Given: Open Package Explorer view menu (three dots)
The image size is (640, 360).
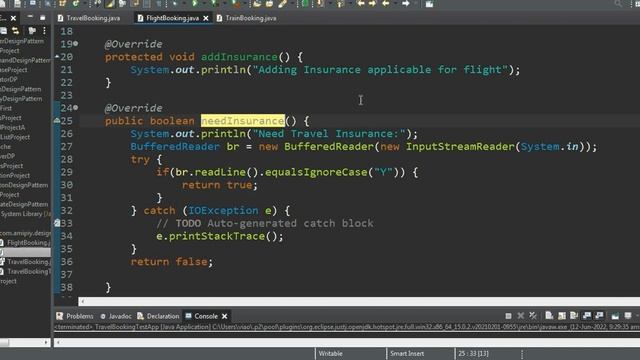Looking at the screenshot, I should click(44, 31).
